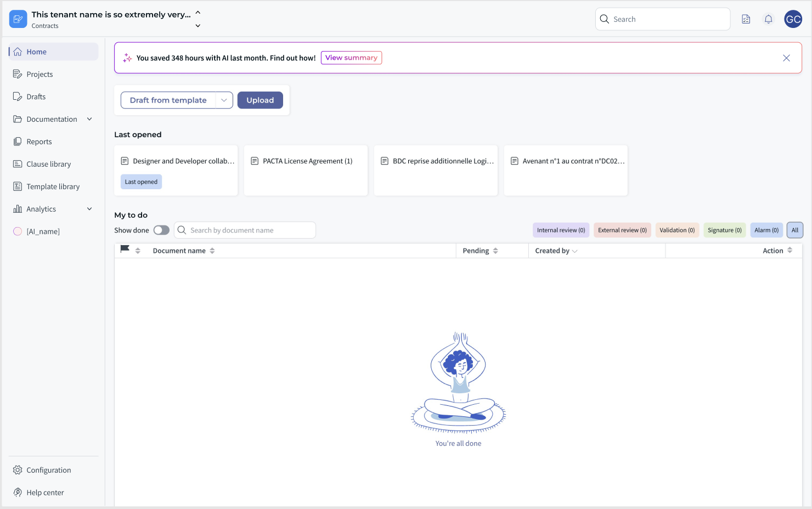Open Designer and Developer collab document card

(176, 171)
